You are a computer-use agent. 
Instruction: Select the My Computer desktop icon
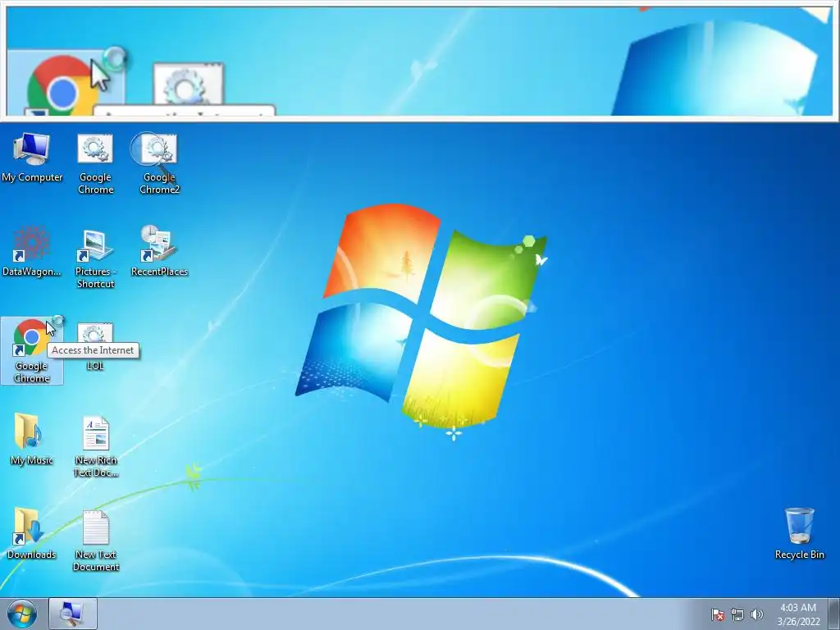pyautogui.click(x=32, y=157)
